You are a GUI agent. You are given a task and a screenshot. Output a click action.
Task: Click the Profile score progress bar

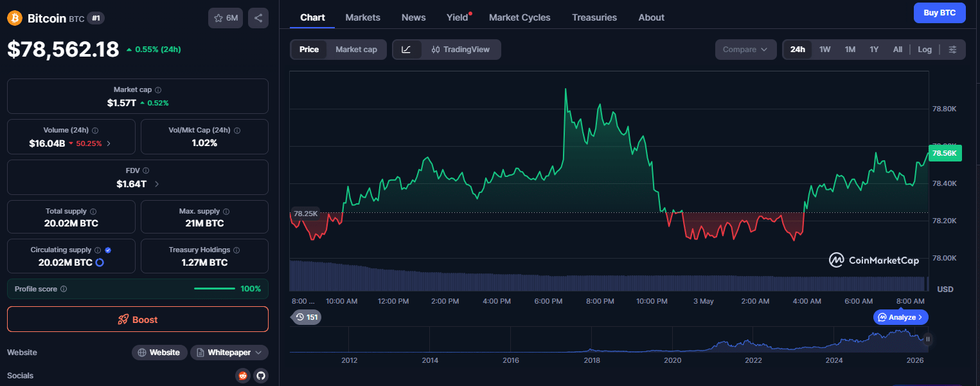tap(215, 289)
